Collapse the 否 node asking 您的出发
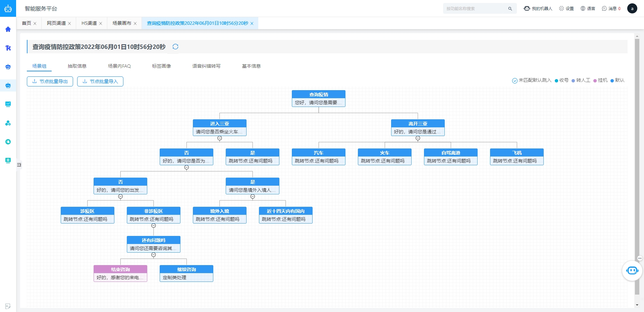This screenshot has height=312, width=644. [x=120, y=196]
